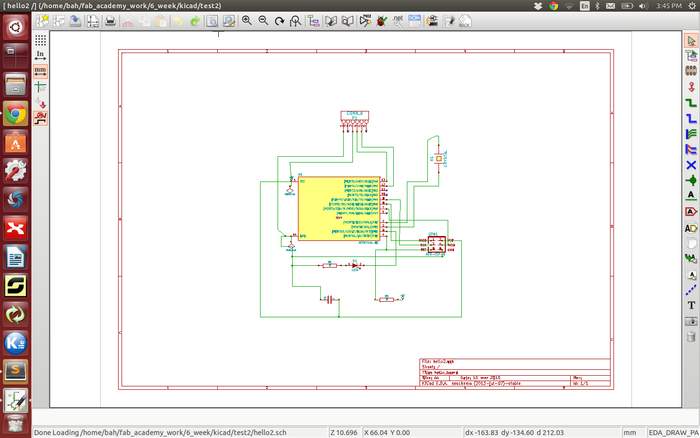Select the add image tool
This screenshot has width=700, height=438.
pos(691,321)
